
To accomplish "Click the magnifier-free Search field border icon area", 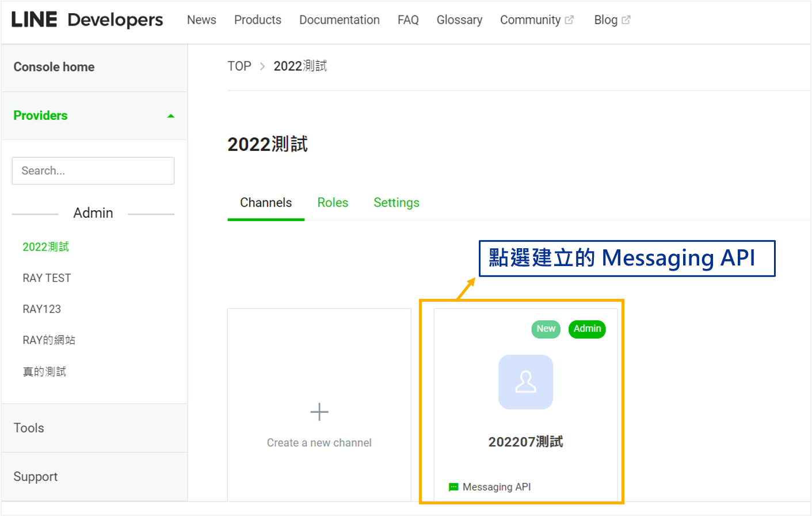I will point(93,170).
